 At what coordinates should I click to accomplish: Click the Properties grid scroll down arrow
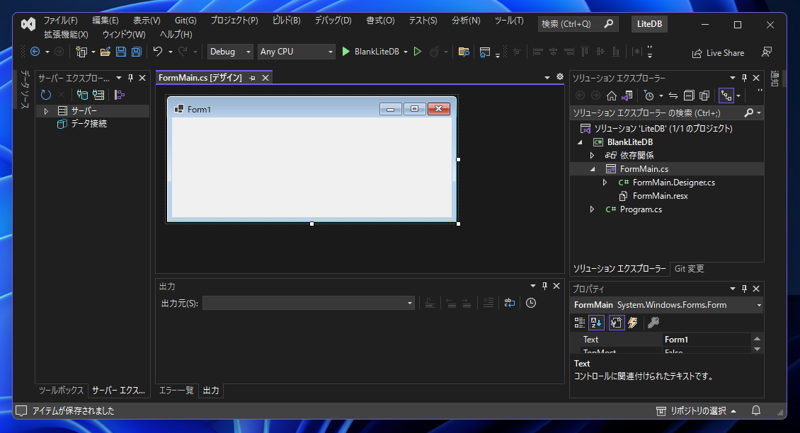tap(757, 349)
